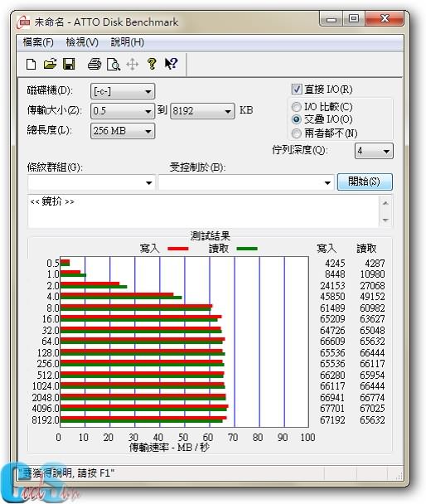Select the 兩者都不(N) radio button
Screen dimensions: 426x504
pyautogui.click(x=296, y=133)
